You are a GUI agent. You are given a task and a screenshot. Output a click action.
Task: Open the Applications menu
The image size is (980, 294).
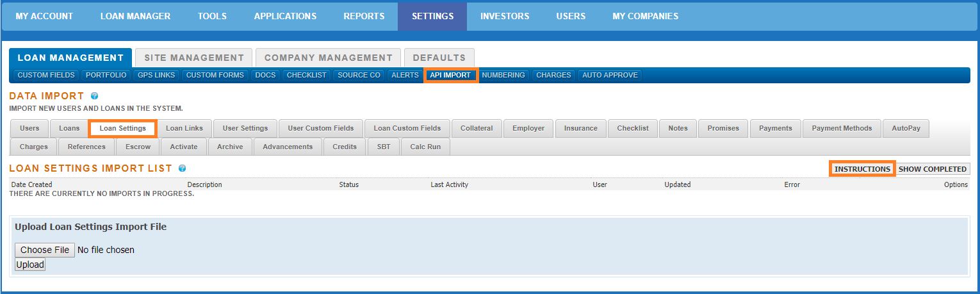[285, 16]
